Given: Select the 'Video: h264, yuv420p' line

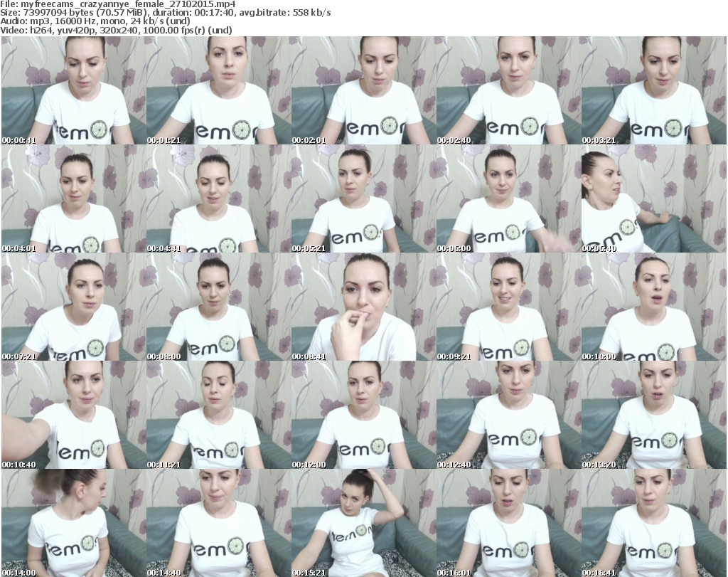Looking at the screenshot, I should point(116,30).
